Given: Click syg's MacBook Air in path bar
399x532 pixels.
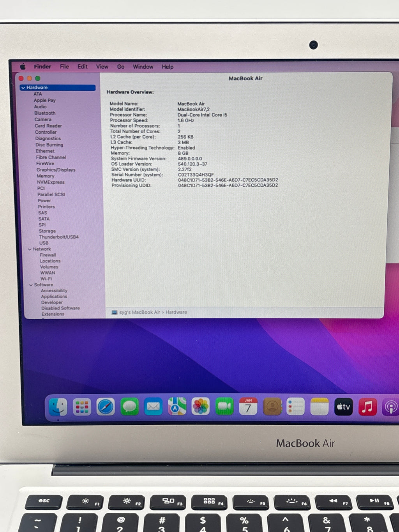Looking at the screenshot, I should (139, 312).
